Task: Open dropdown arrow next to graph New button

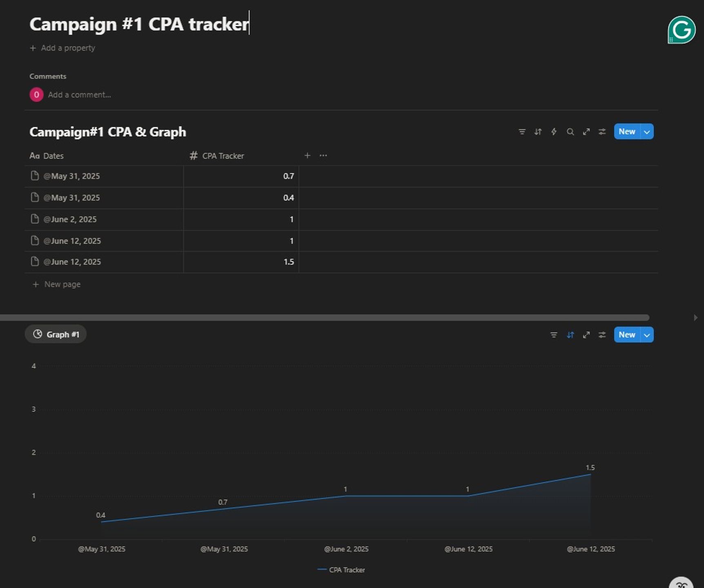Action: [647, 335]
